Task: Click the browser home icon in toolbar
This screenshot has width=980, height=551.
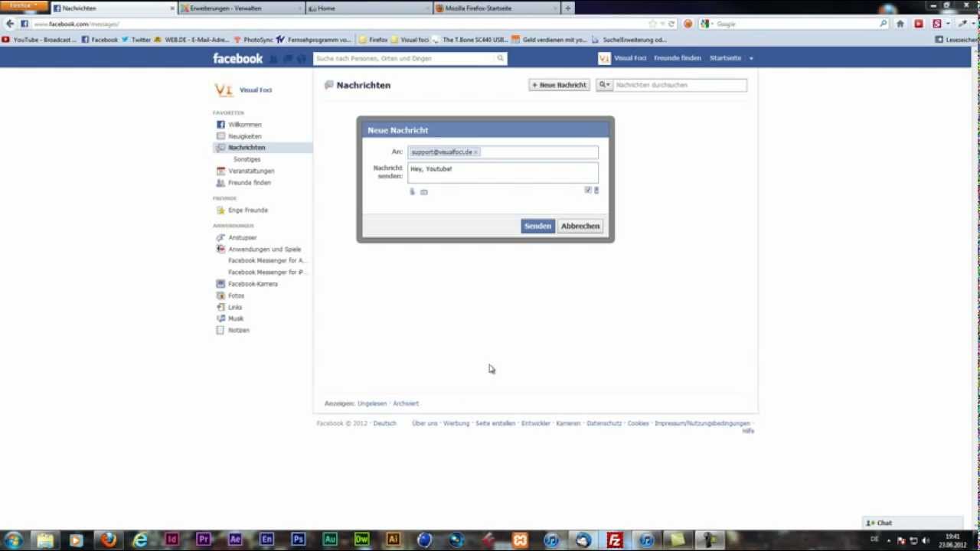Action: [x=900, y=24]
